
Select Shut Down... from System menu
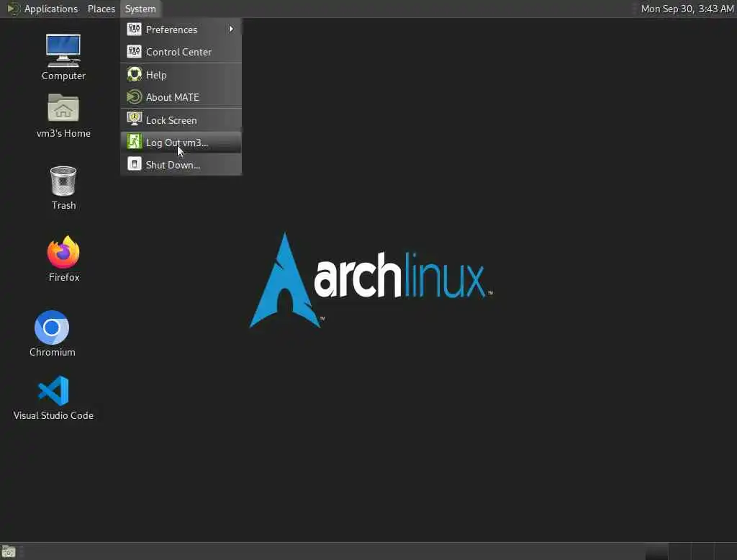[181, 165]
